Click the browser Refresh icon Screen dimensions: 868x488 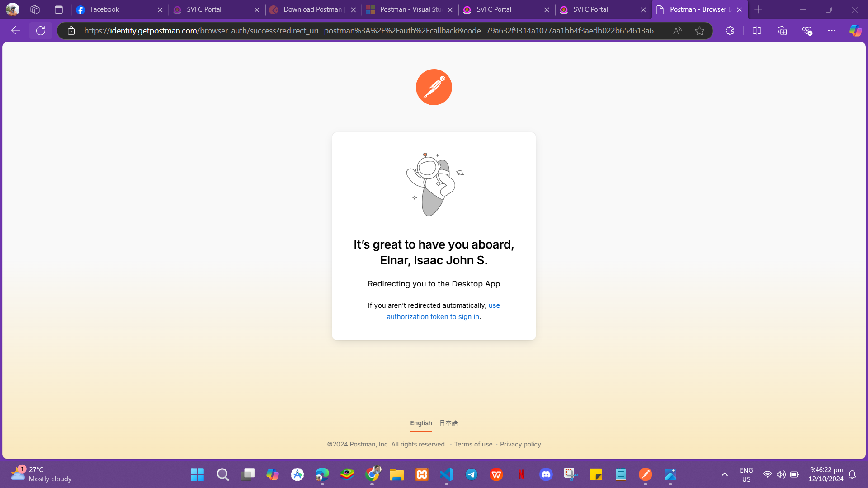[41, 31]
